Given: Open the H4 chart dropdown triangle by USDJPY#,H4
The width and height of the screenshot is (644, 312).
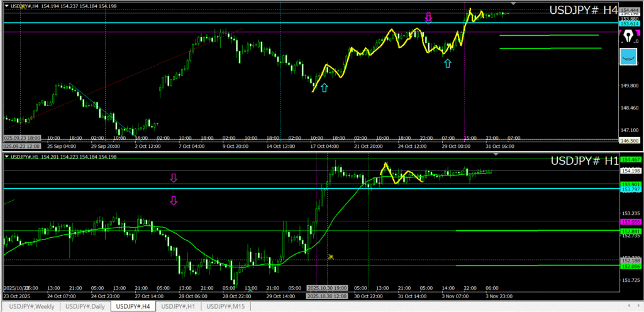Looking at the screenshot, I should [6, 6].
